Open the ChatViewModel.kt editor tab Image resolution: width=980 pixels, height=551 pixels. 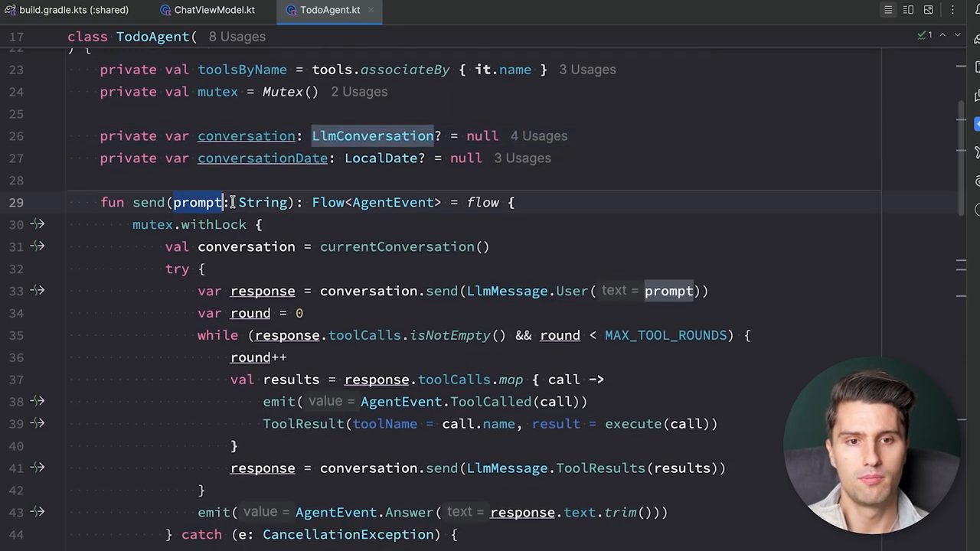(207, 10)
